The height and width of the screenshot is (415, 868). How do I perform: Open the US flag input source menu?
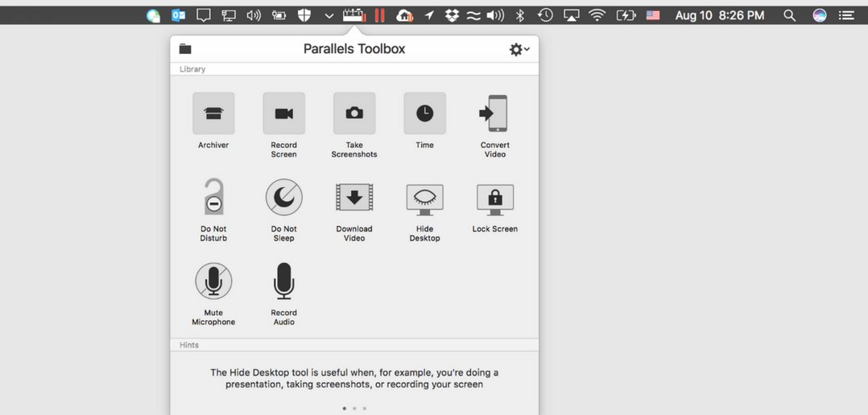653,15
